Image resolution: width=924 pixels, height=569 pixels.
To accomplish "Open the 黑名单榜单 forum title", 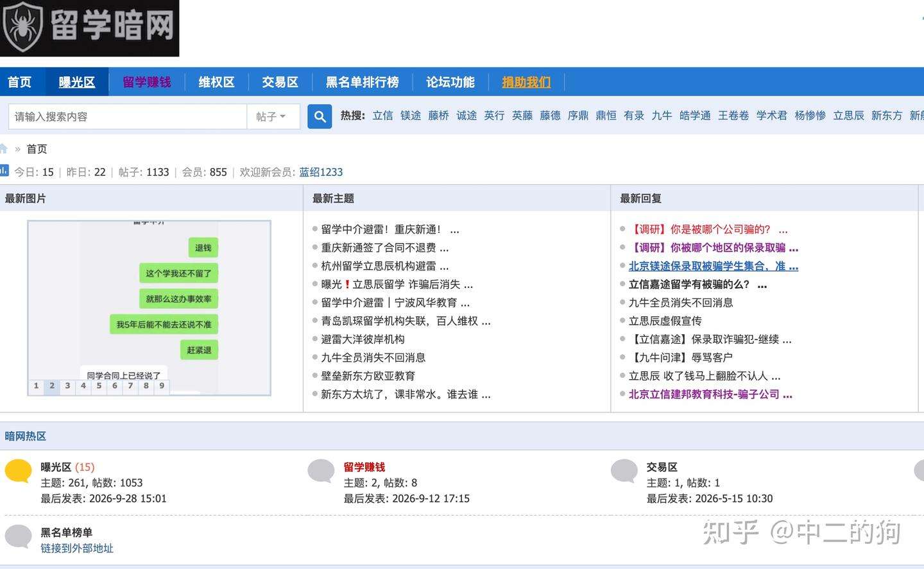I will tap(67, 532).
